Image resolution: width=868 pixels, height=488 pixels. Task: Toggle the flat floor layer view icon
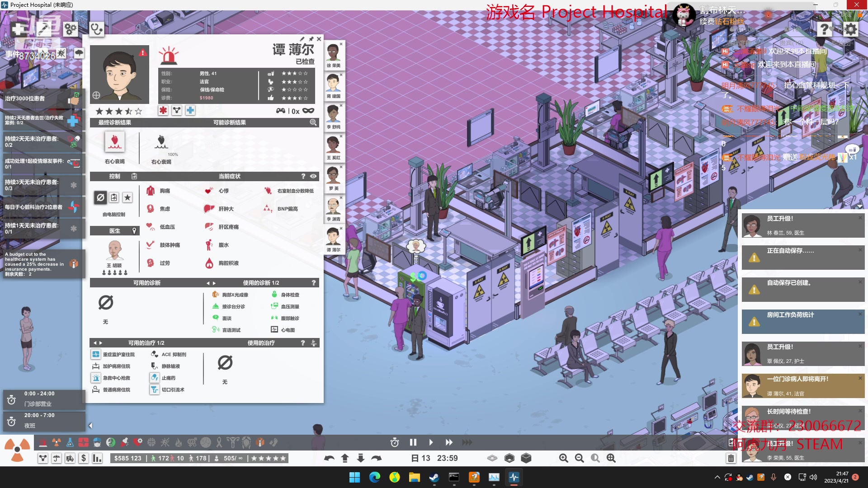tap(492, 458)
